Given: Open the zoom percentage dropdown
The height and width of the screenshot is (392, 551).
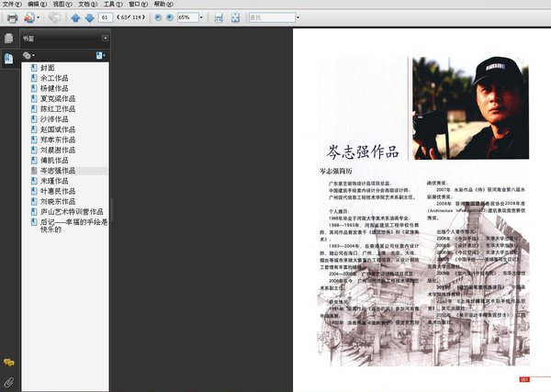Looking at the screenshot, I should click(201, 17).
